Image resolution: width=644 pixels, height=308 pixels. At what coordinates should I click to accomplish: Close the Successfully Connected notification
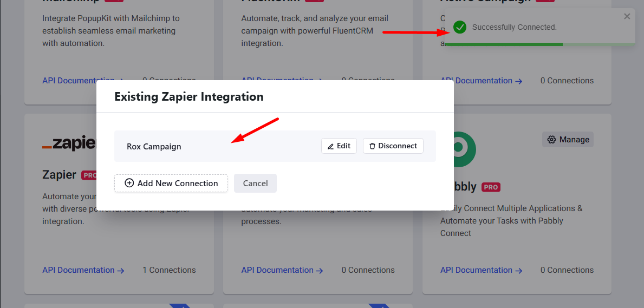tap(627, 16)
